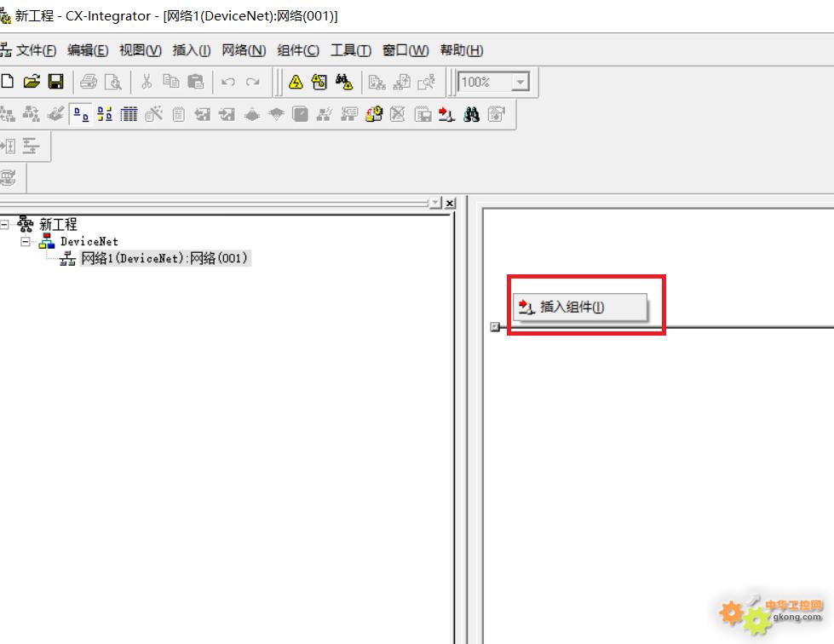
Task: Open the 窗口(W) menu
Action: click(x=405, y=50)
